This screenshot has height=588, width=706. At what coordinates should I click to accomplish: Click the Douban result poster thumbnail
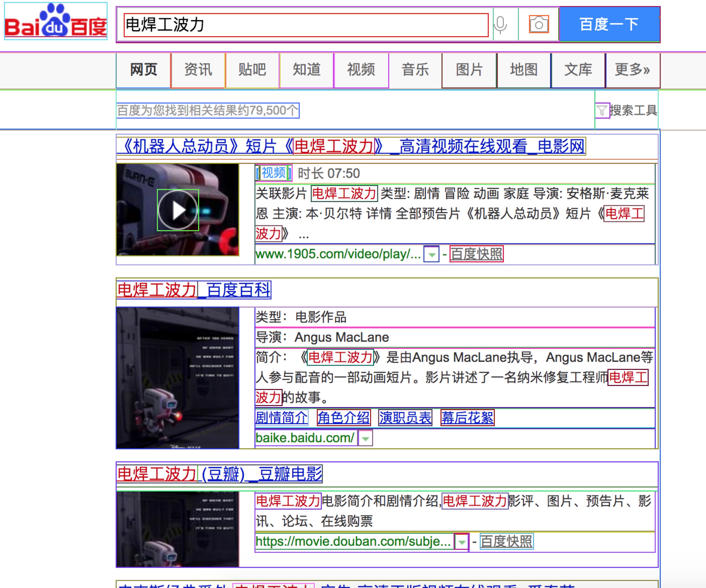(x=178, y=529)
